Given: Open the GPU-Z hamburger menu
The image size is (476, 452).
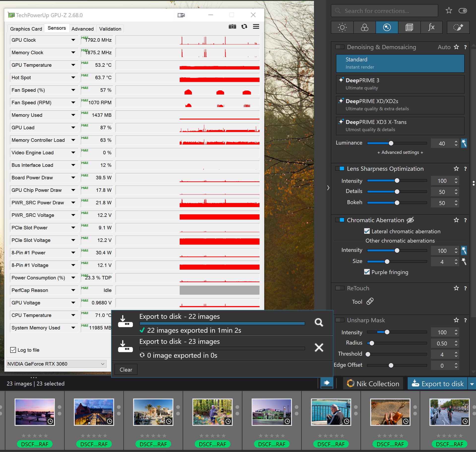Looking at the screenshot, I should (x=256, y=27).
